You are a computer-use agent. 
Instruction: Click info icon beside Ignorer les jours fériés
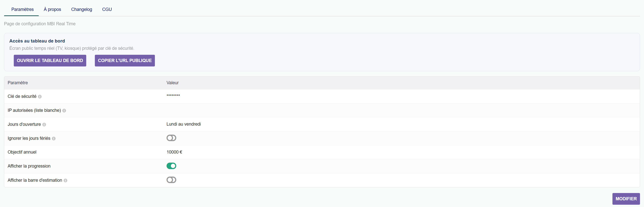pos(54,139)
